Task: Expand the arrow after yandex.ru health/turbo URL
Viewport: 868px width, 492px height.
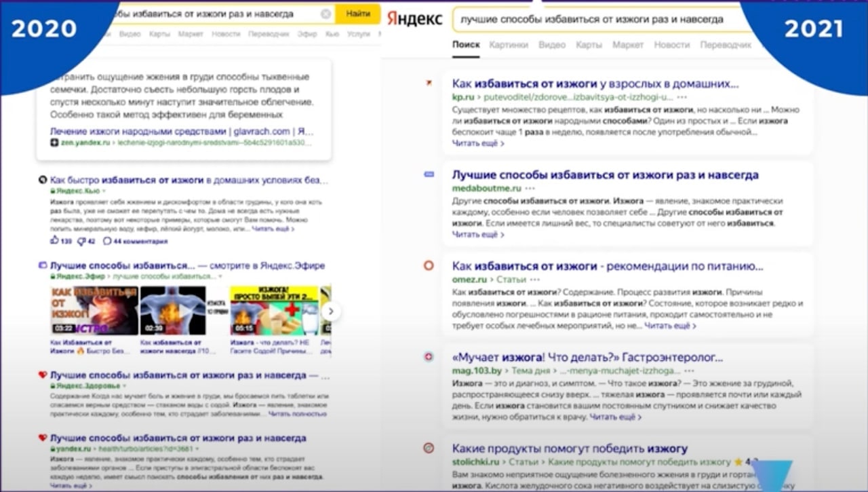Action: pyautogui.click(x=199, y=449)
